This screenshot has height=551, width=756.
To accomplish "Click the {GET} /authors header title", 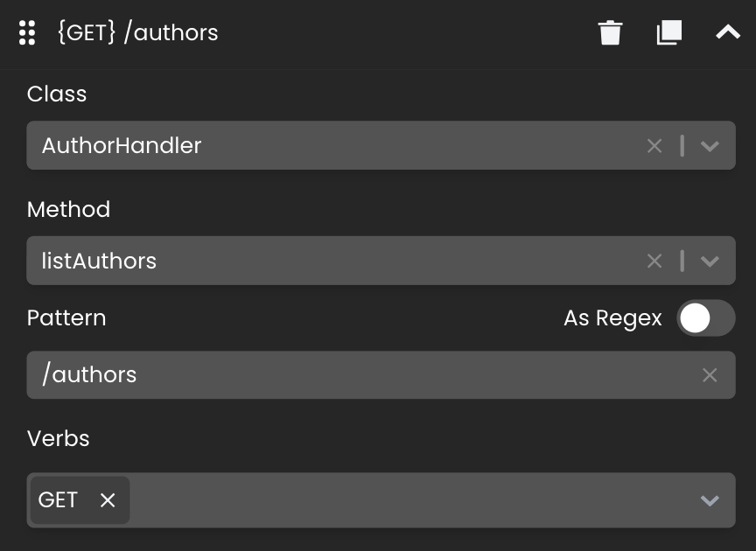I will (x=138, y=32).
